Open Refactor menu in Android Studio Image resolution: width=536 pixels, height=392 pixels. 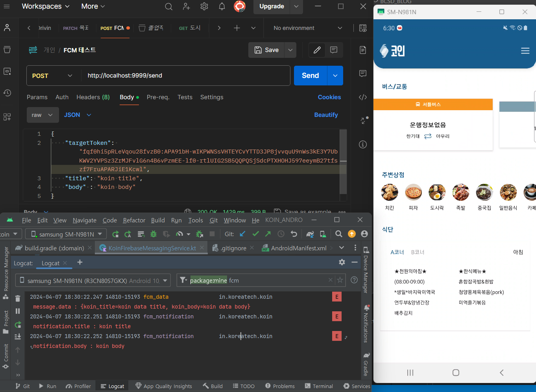click(134, 220)
